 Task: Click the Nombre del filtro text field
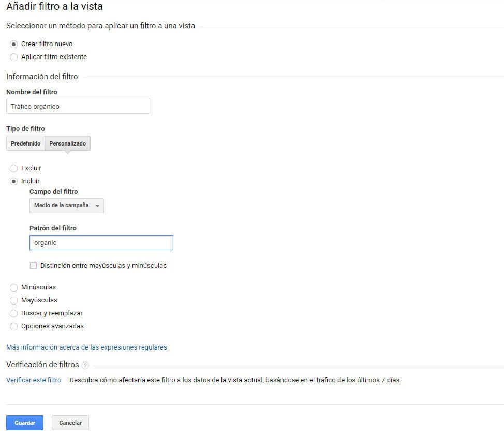coord(78,107)
